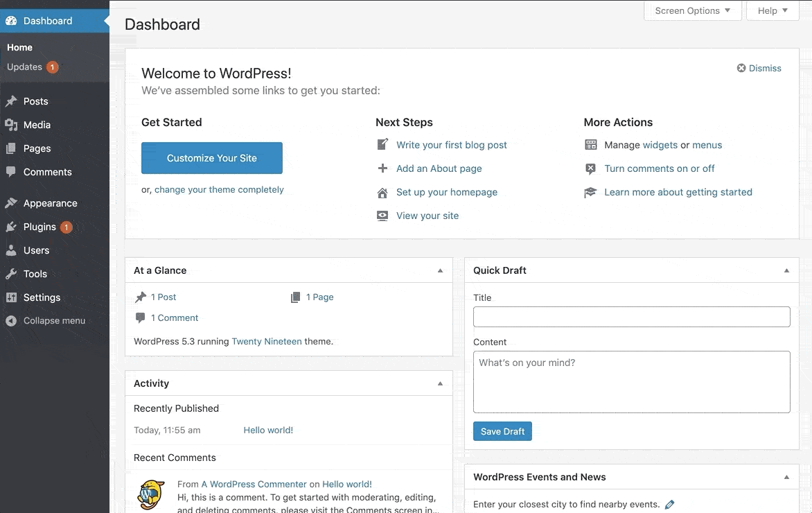The width and height of the screenshot is (812, 513).
Task: Click the Quick Draft Title input field
Action: 631,317
